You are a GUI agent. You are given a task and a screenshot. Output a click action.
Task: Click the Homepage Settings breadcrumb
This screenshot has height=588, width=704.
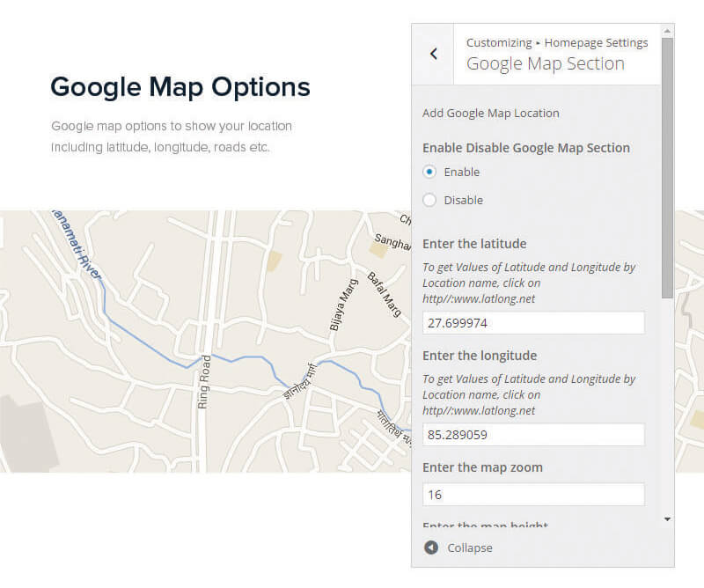pos(596,42)
